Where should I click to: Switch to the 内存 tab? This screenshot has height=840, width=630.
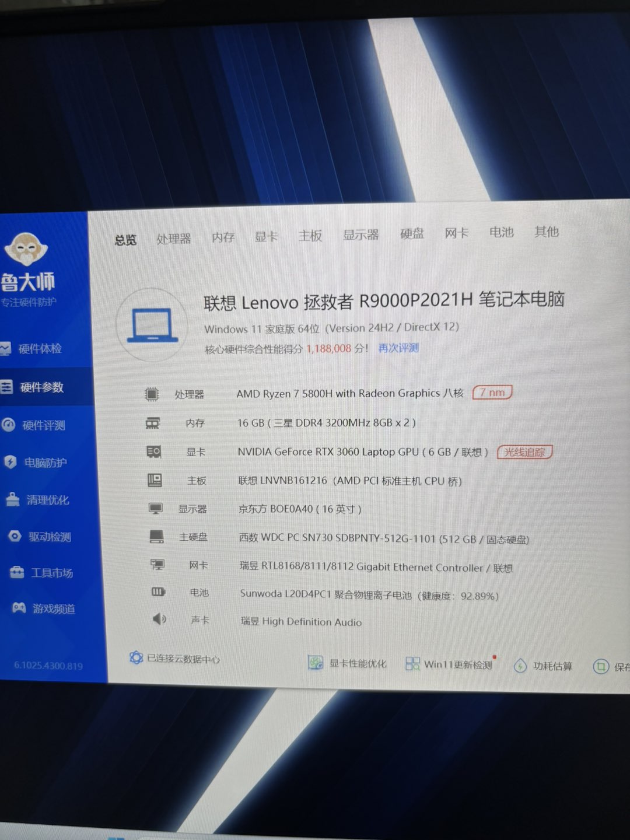[x=223, y=237]
